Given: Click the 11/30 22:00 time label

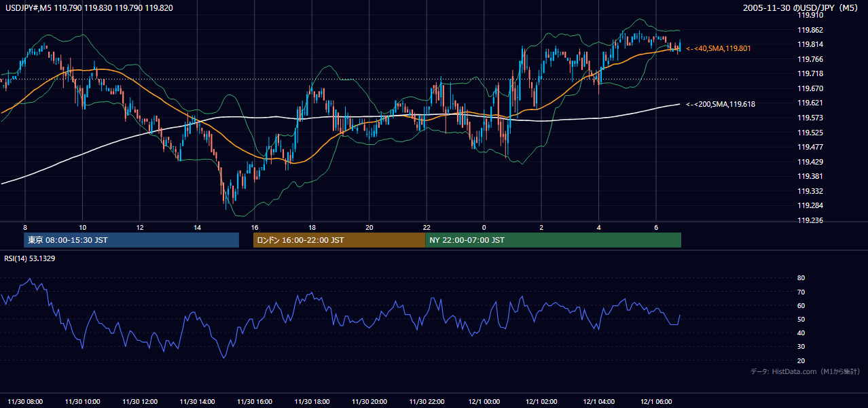Looking at the screenshot, I should click(x=427, y=401).
